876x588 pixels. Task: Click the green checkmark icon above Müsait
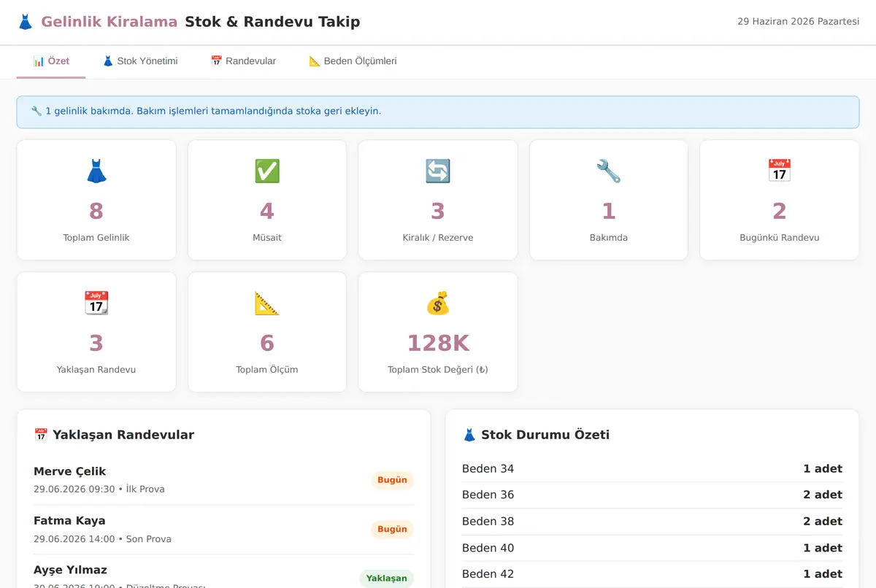coord(267,171)
